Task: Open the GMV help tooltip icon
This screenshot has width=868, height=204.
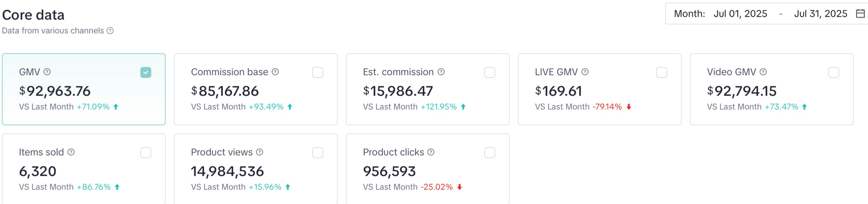Action: pyautogui.click(x=47, y=72)
